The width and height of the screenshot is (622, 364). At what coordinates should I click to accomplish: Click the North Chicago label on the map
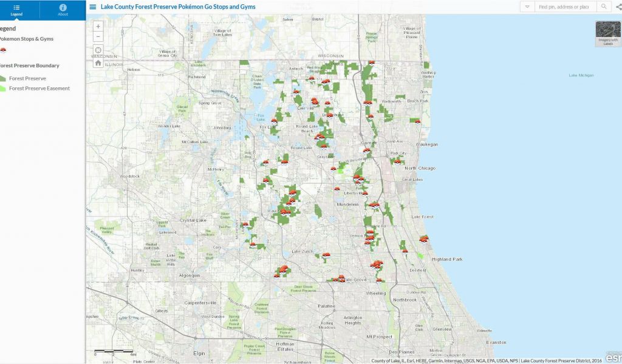click(x=420, y=168)
